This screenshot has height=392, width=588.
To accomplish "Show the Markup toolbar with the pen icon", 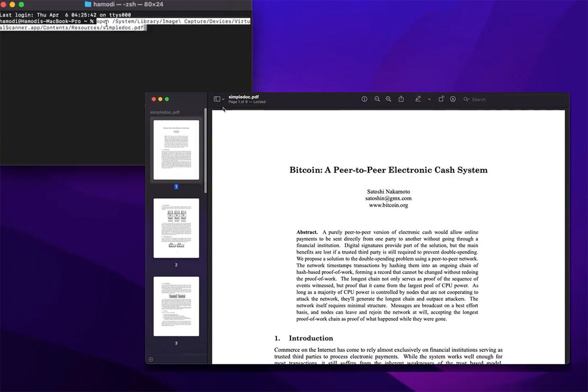I will pos(418,99).
